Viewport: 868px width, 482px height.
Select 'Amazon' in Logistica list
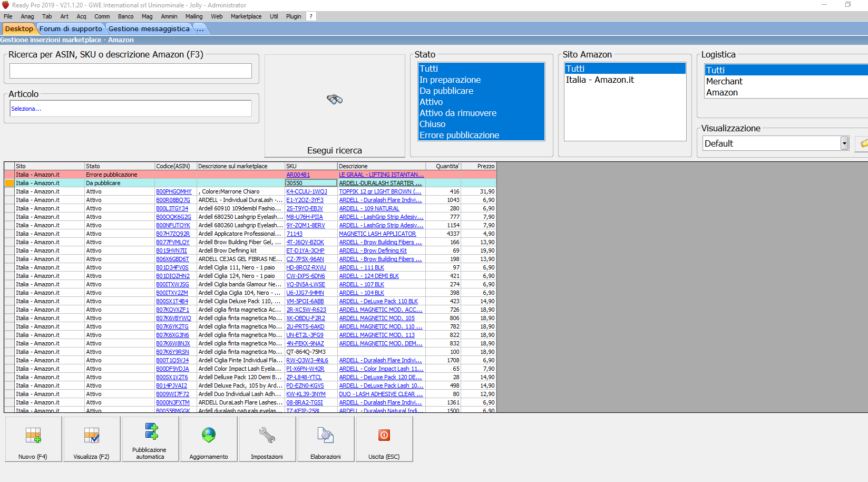tap(786, 92)
